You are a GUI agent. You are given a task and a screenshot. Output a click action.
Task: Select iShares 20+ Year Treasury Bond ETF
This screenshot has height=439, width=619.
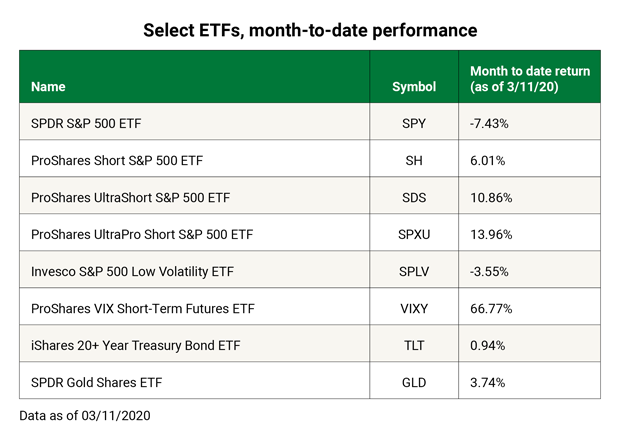[134, 346]
